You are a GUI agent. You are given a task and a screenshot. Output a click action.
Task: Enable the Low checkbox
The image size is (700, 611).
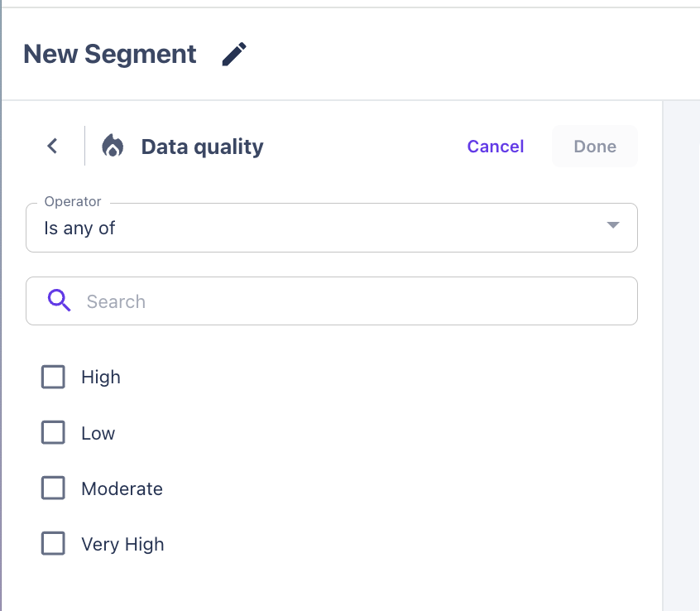click(x=53, y=433)
